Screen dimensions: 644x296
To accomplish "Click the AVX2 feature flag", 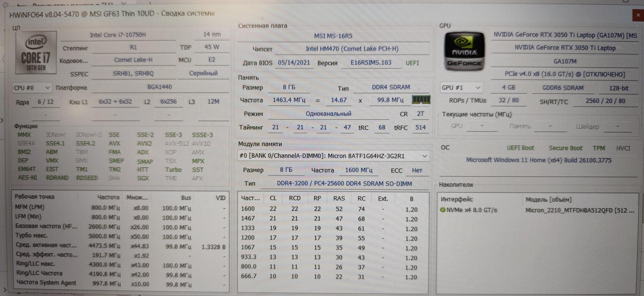I will 145,143.
